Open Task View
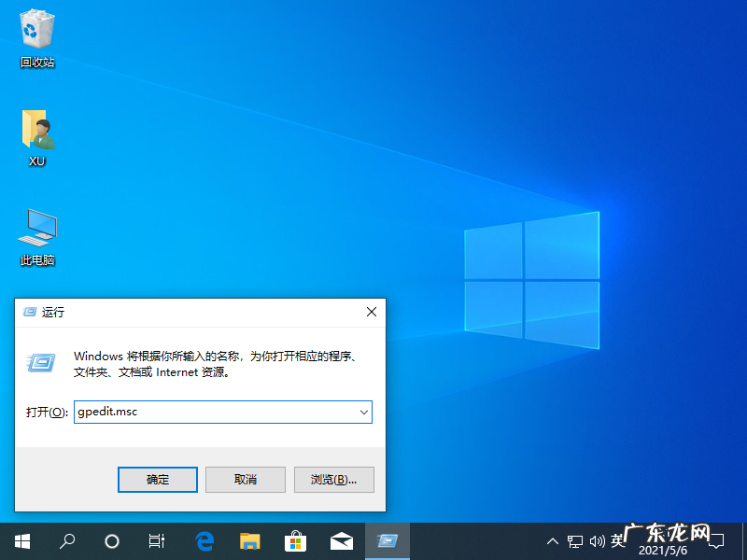Viewport: 747px width, 560px height. pyautogui.click(x=156, y=541)
